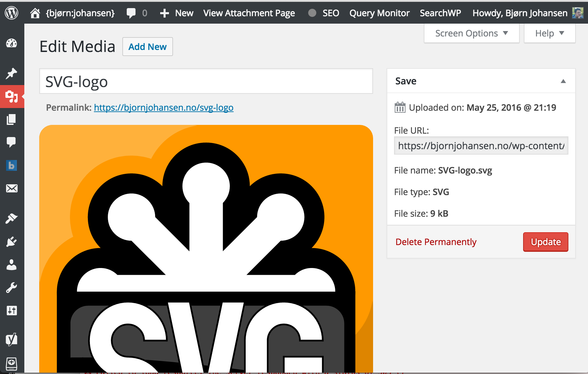Open the envelope mail sidebar icon
Screen dimensions: 588x374
pos(11,188)
